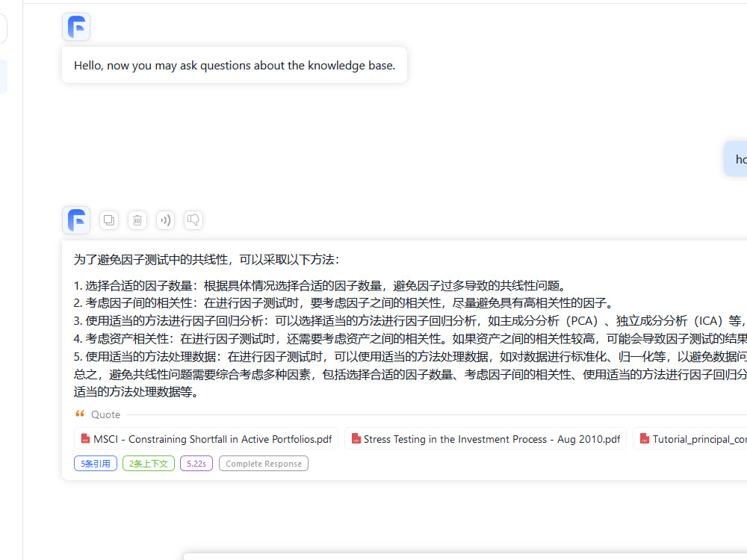
Task: Click the PDF icon on the Stress Testing file
Action: (x=356, y=438)
